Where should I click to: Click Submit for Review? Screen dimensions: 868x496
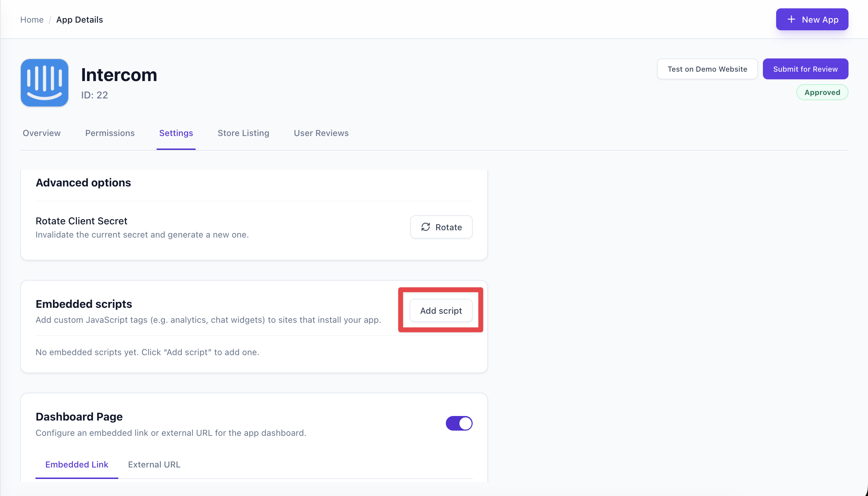[805, 69]
